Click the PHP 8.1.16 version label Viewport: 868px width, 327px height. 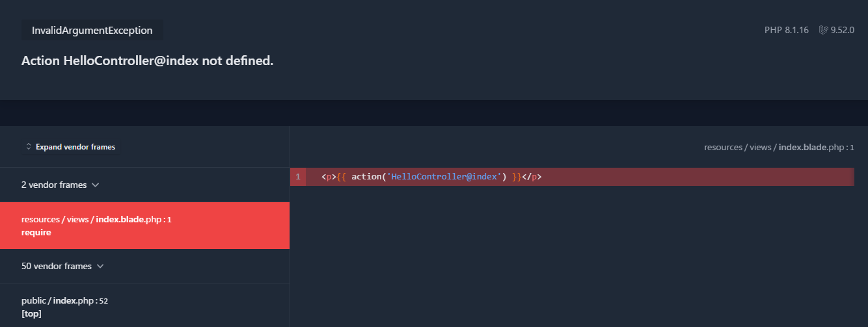[787, 30]
